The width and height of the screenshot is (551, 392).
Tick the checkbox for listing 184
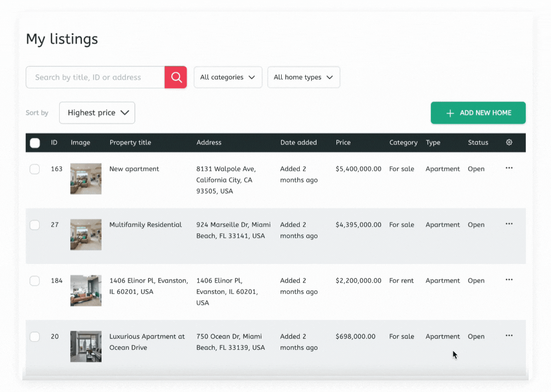coord(35,281)
